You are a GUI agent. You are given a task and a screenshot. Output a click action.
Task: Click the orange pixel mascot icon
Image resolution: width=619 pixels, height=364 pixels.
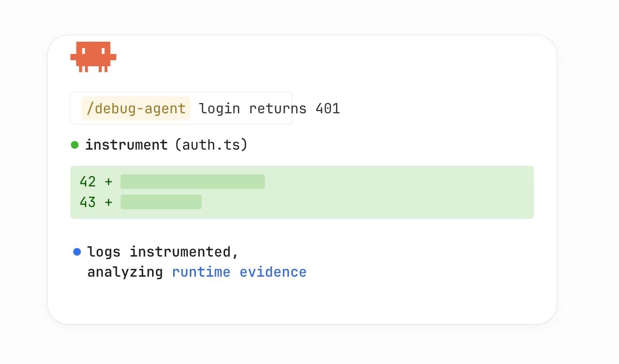click(x=93, y=57)
